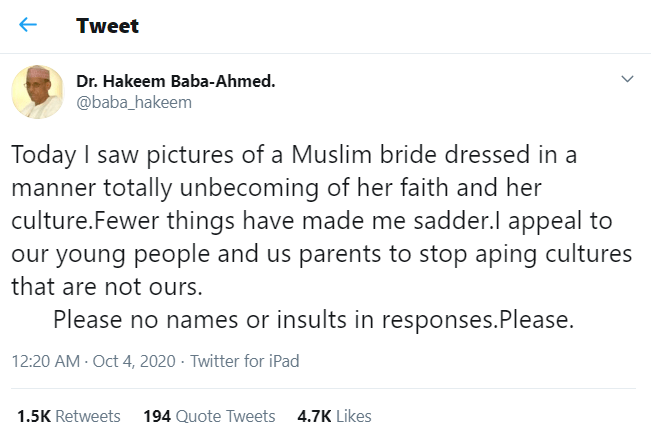Open the tweet options chevron menu
Viewport: 651px width, 441px height.
coord(627,79)
